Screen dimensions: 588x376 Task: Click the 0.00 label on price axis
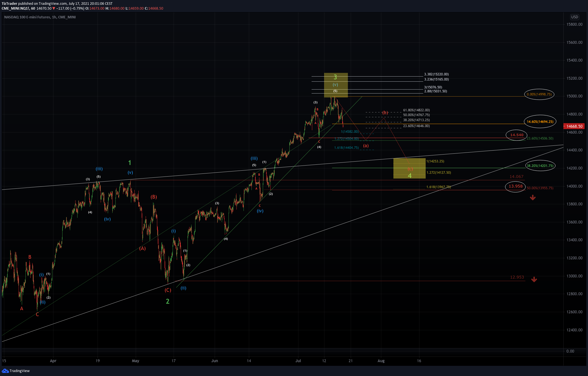pyautogui.click(x=570, y=351)
